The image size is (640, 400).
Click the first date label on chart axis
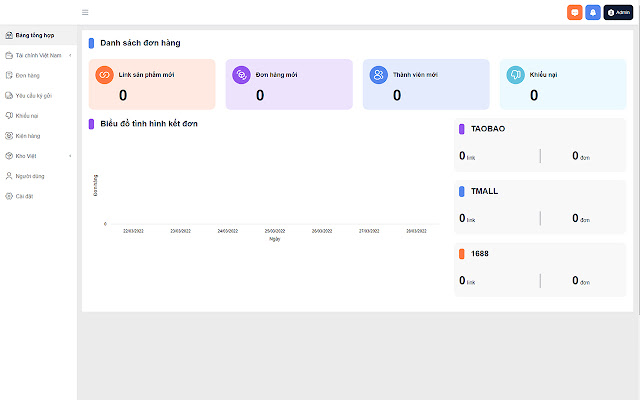(133, 231)
